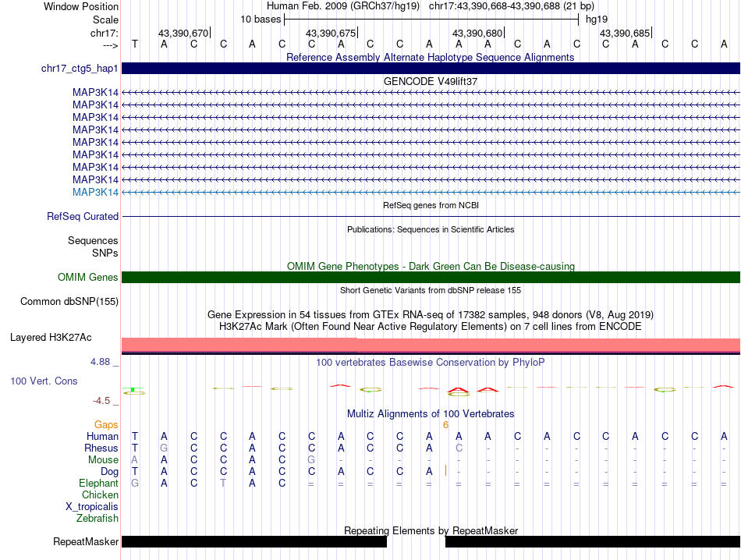The image size is (741, 560).
Task: Click the first base T in sequence ruler
Action: coord(135,44)
